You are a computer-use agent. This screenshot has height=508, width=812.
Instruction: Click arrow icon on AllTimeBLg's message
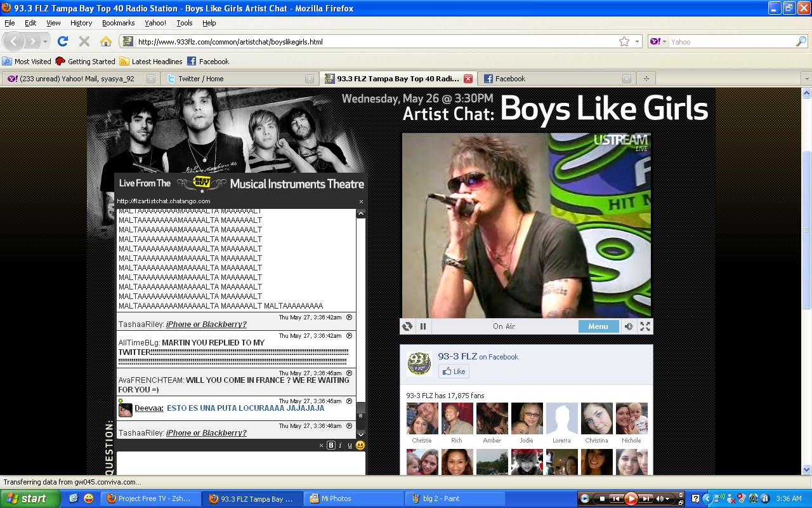pyautogui.click(x=349, y=335)
